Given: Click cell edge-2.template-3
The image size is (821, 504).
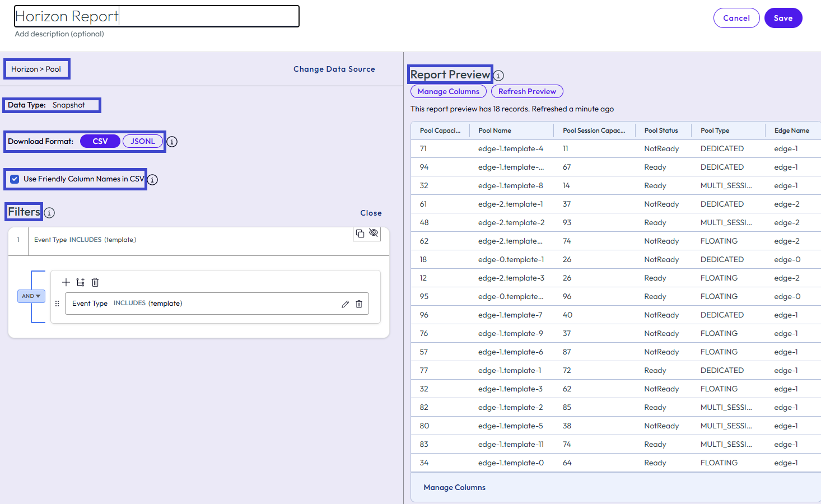Looking at the screenshot, I should tap(511, 278).
